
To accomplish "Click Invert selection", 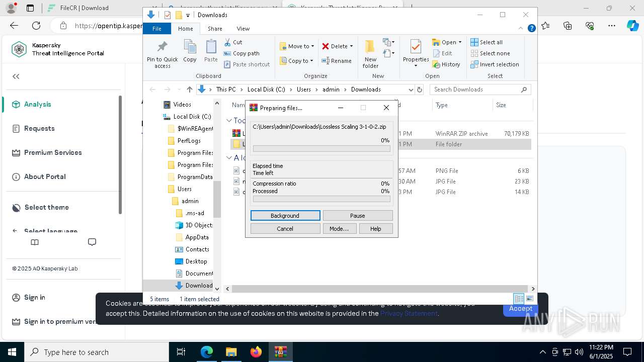I will click(495, 64).
